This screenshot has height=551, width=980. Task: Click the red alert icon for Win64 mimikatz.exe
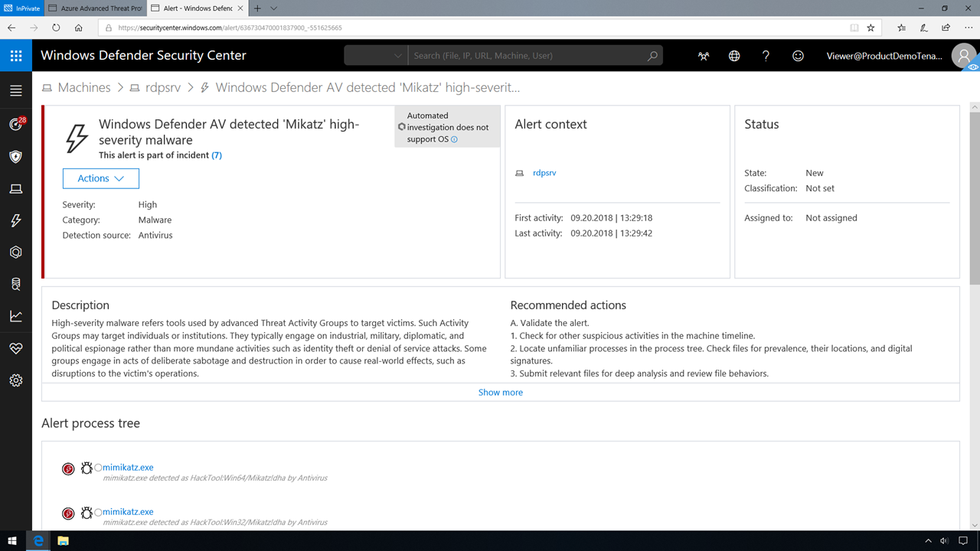coord(68,468)
